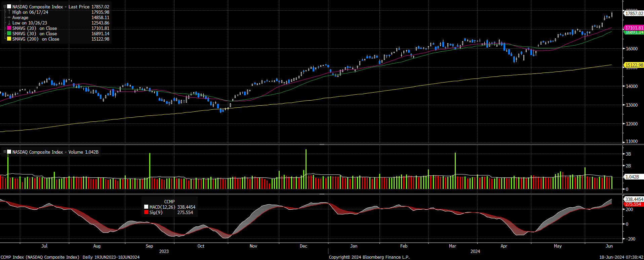
Task: Click the 14000 price axis label
Action: [632, 86]
